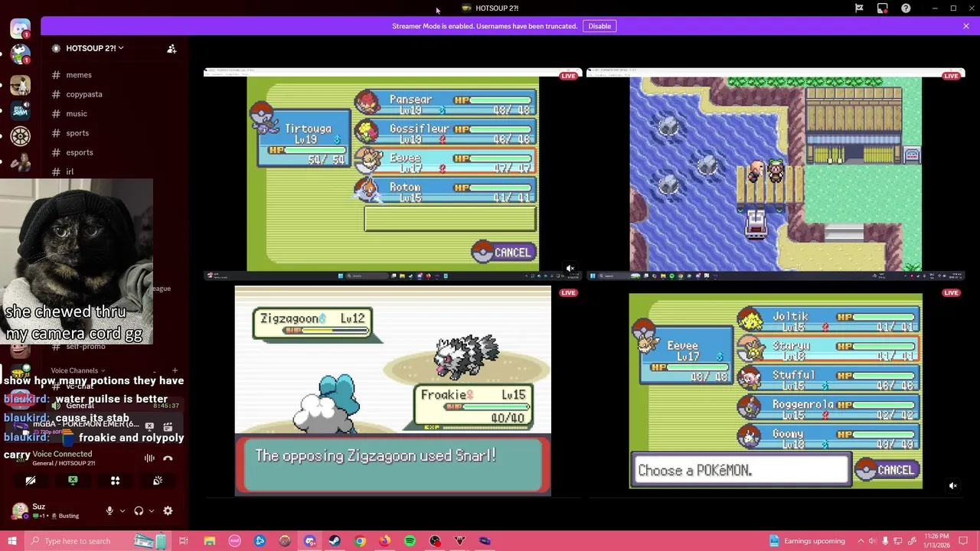Open the microphone input options arrow

click(x=122, y=510)
